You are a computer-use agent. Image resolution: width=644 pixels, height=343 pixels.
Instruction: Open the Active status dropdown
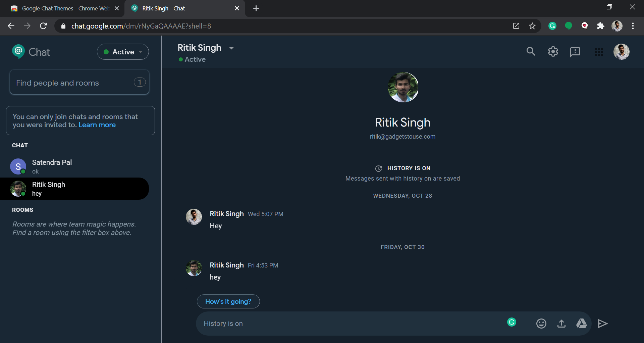(x=123, y=52)
